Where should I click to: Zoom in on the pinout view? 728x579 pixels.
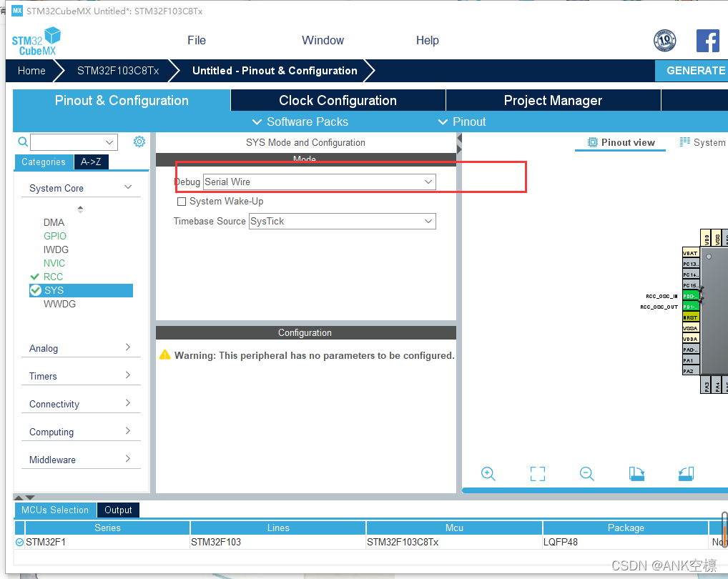[488, 474]
